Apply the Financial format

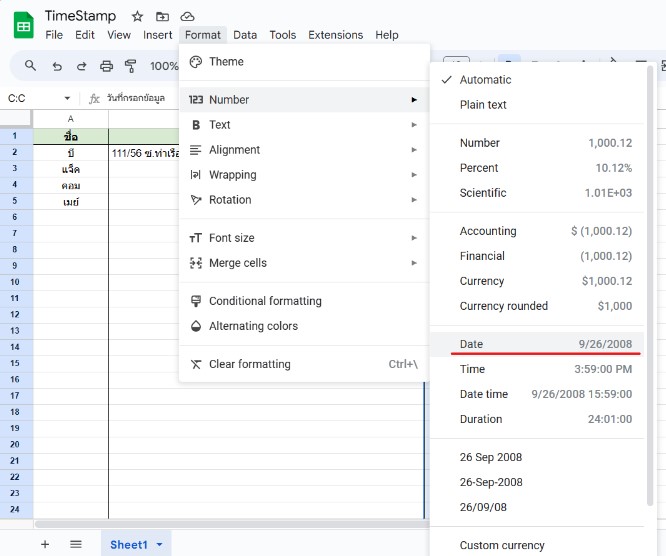[x=537, y=257]
